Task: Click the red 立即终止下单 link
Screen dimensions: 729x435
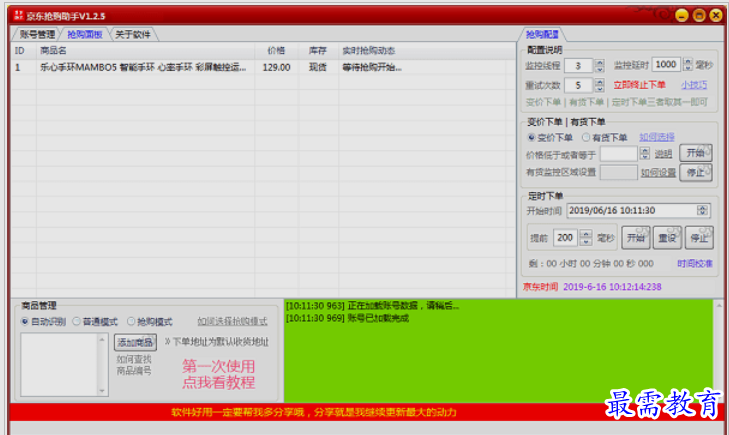Action: pos(639,85)
